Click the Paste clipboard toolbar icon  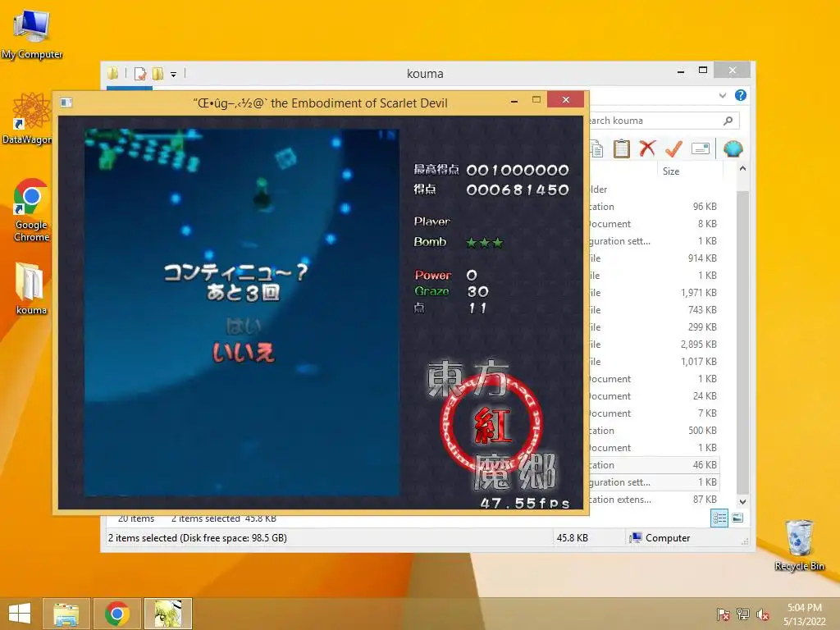[x=622, y=148]
